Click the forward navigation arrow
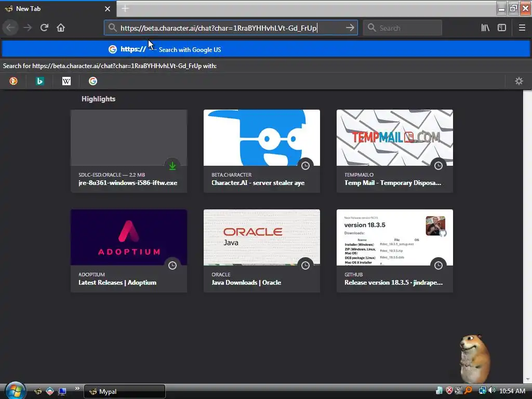 point(28,28)
